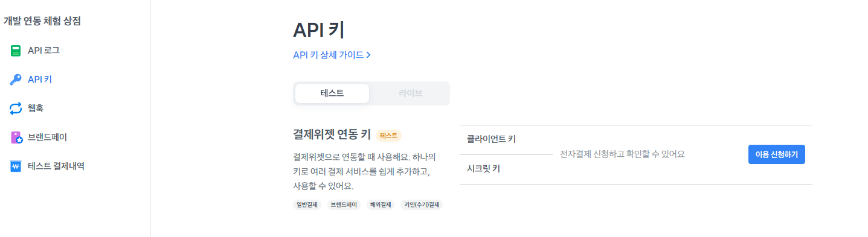Click the 일반결제 tag
Viewport: 868px width, 237px height.
pyautogui.click(x=307, y=205)
